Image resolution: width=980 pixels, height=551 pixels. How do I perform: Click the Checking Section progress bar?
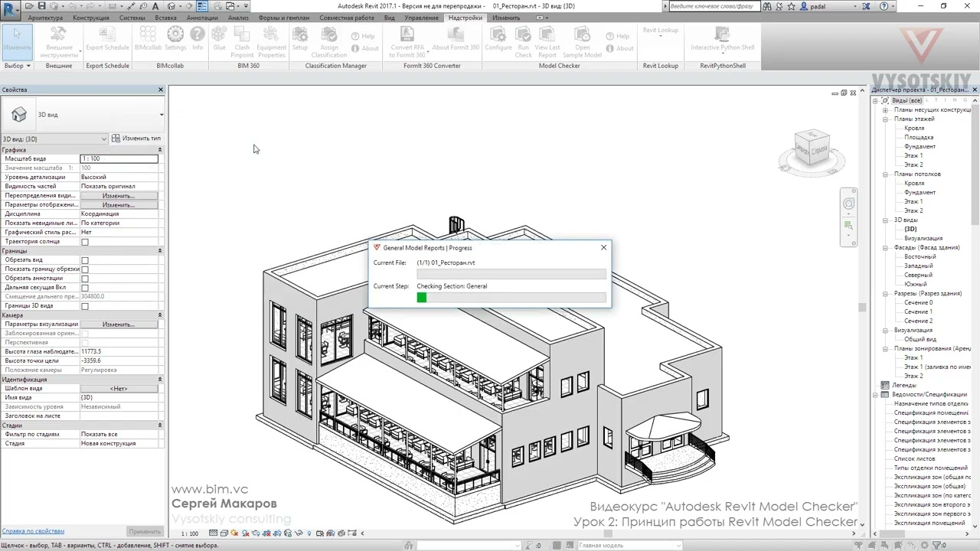(511, 297)
